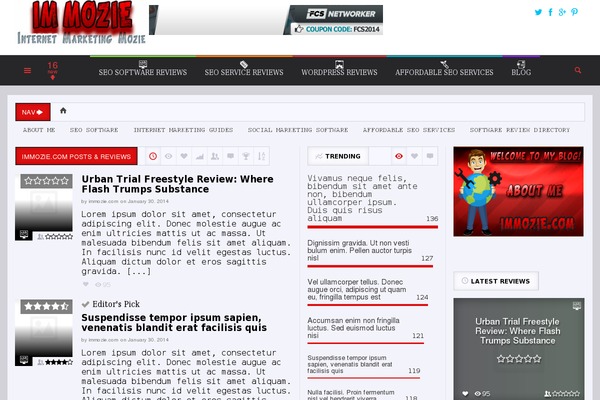Image resolution: width=600 pixels, height=400 pixels.
Task: Click the NAV button
Action: (33, 112)
